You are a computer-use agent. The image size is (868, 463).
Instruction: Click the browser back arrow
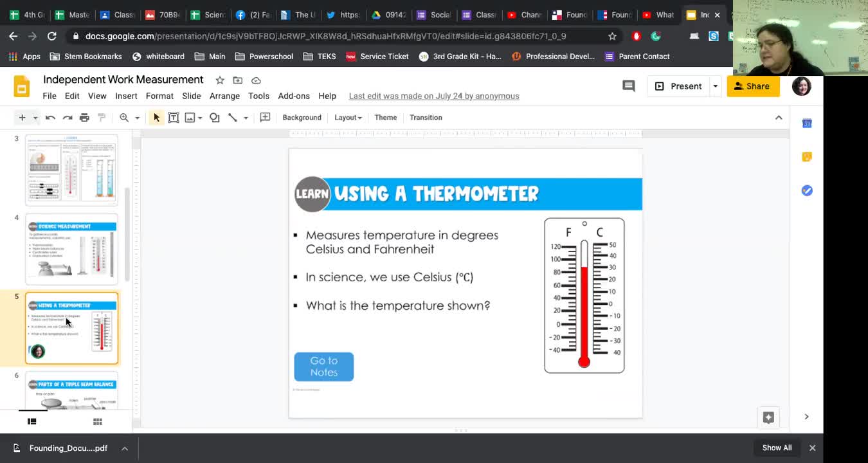[x=13, y=36]
